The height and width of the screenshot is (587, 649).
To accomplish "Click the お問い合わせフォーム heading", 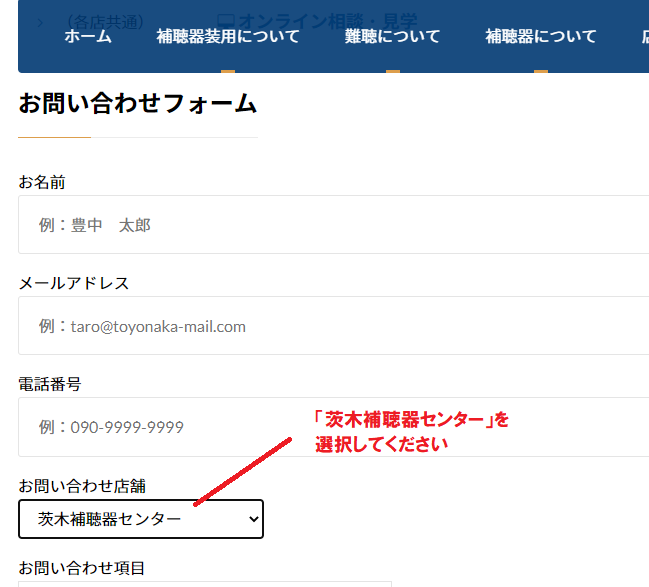I will [138, 103].
